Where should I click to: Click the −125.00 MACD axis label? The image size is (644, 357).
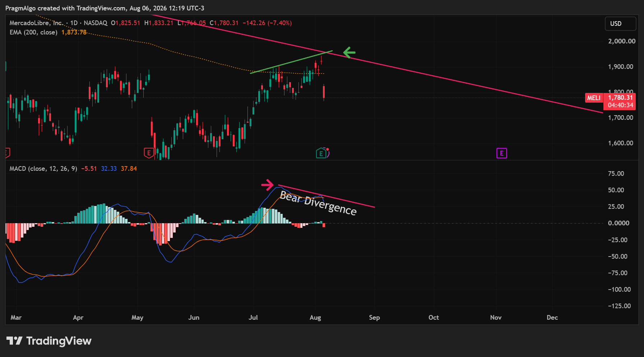click(619, 306)
